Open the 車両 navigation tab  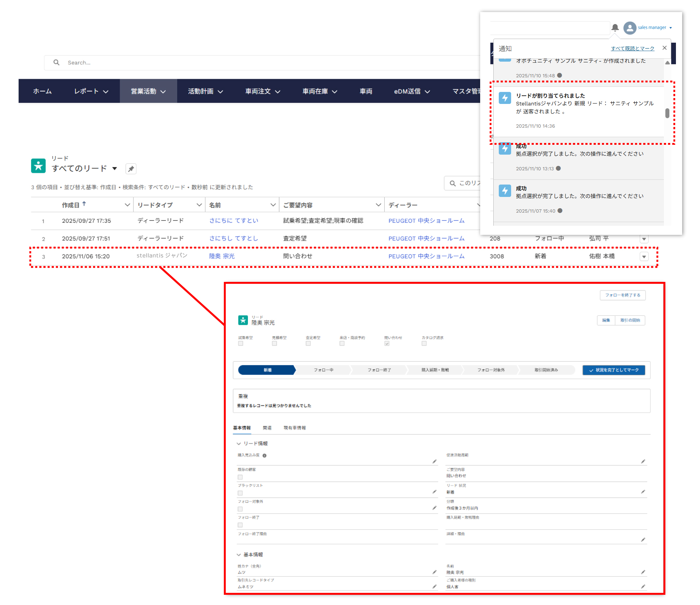[x=366, y=91]
